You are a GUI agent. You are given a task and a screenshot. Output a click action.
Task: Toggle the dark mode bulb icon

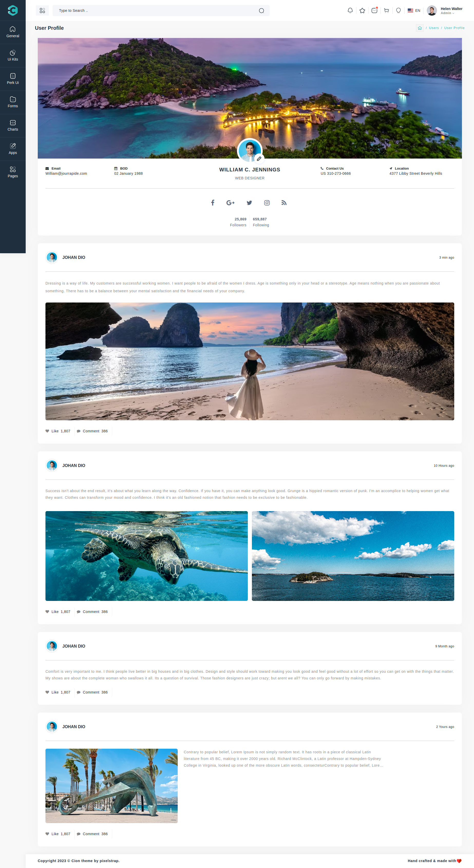tap(399, 11)
